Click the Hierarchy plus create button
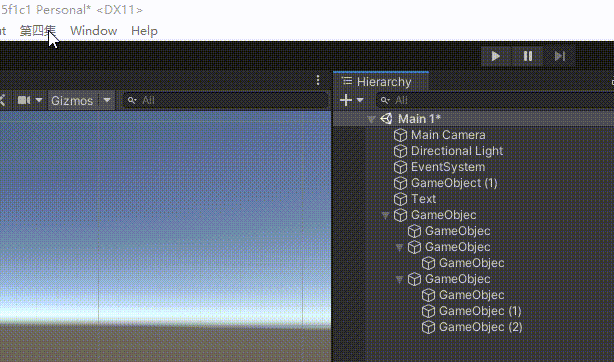The image size is (614, 362). pyautogui.click(x=346, y=100)
